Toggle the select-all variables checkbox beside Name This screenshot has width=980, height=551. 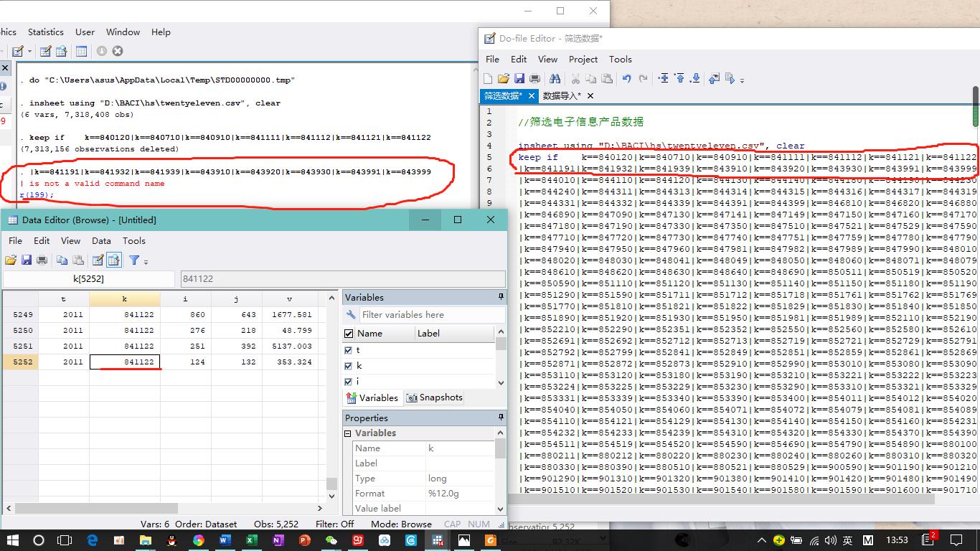[349, 334]
